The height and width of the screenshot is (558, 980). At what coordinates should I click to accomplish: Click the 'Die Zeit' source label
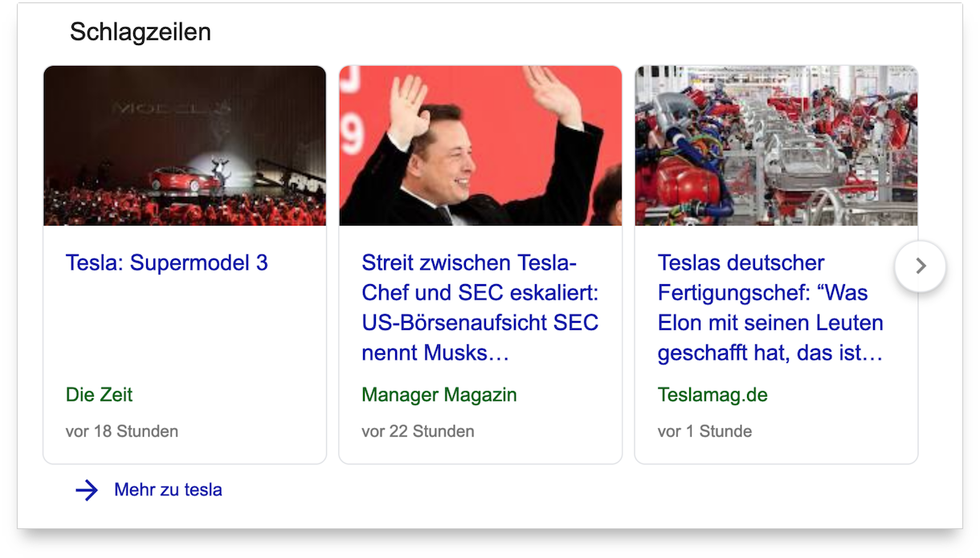coord(99,395)
